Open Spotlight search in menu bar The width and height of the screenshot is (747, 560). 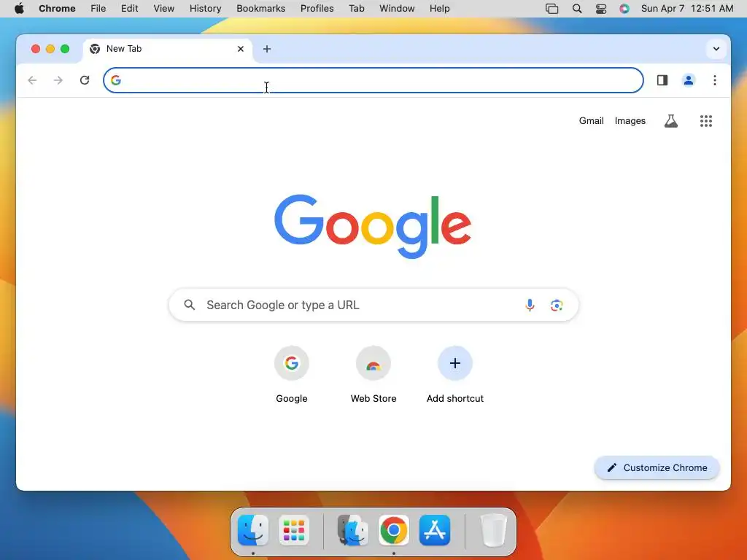[577, 9]
